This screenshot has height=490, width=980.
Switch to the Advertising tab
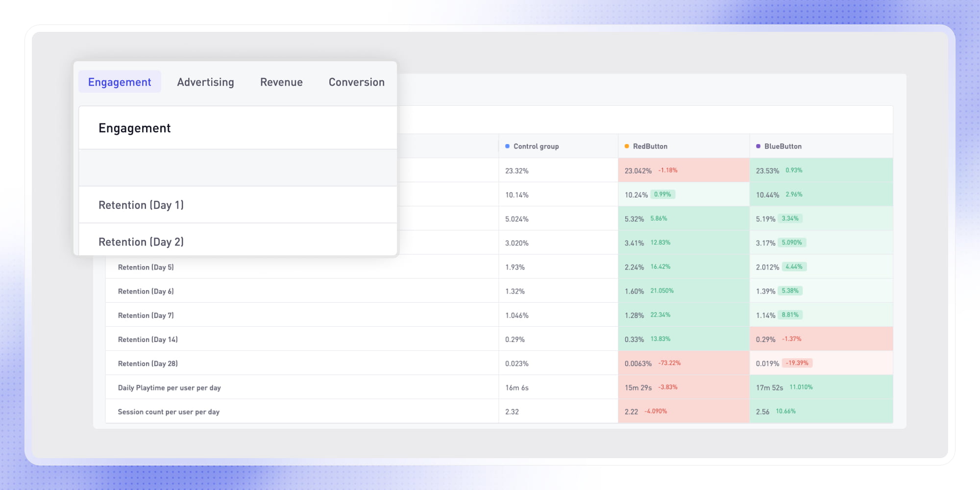pos(205,82)
